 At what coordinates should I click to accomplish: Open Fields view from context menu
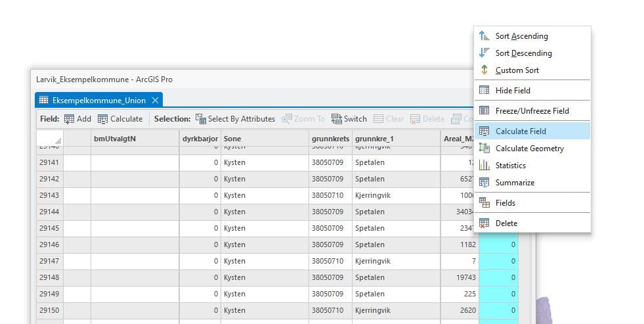505,203
